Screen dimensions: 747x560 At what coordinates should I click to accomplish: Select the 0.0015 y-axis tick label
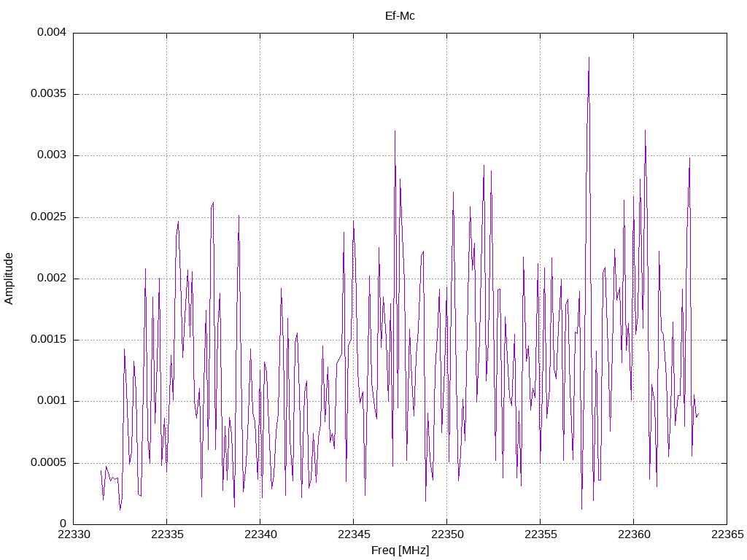48,340
